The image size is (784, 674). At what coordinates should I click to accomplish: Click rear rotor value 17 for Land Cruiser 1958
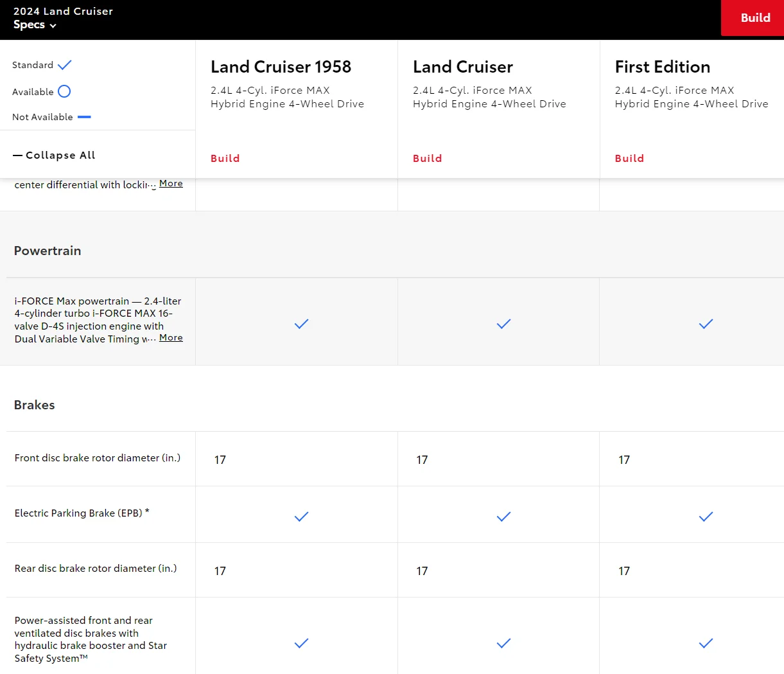pos(220,571)
